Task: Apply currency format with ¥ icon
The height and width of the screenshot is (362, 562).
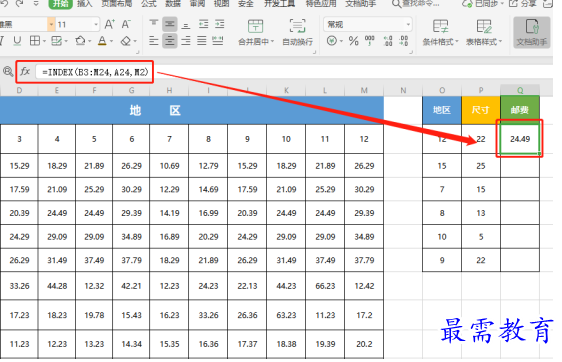Action: click(x=332, y=41)
